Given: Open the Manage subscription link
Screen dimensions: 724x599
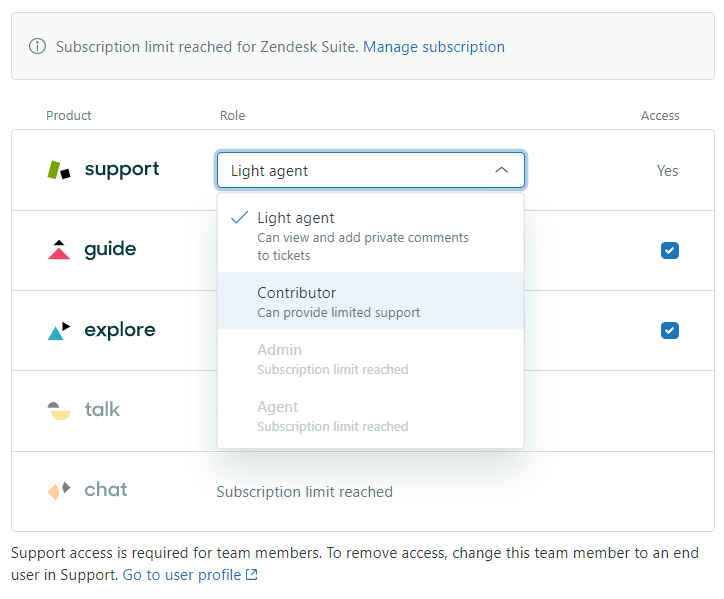Looking at the screenshot, I should (x=434, y=47).
